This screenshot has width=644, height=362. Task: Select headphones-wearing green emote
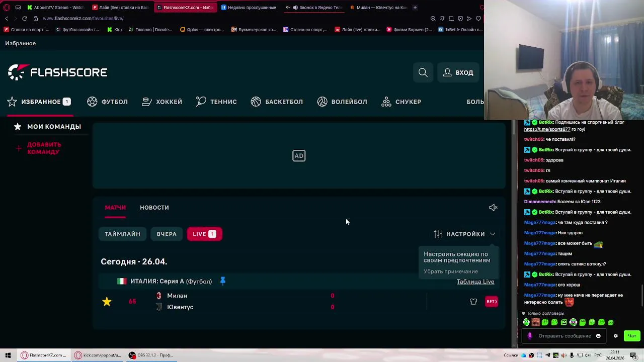pos(526,322)
